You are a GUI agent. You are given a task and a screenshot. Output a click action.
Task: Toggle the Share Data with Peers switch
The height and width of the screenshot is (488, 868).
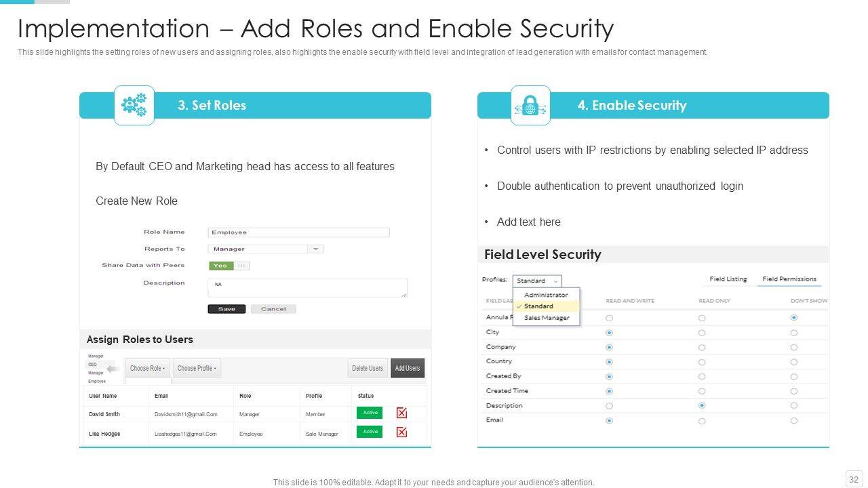click(x=229, y=266)
